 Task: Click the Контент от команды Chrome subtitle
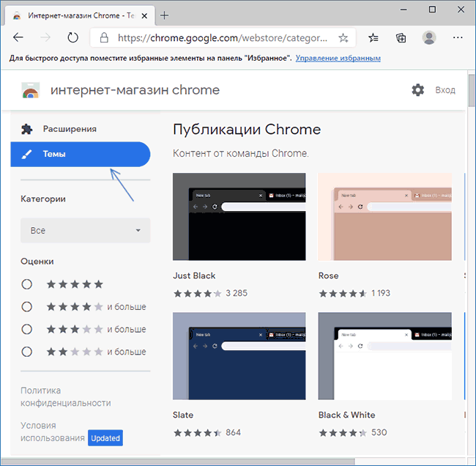[241, 153]
